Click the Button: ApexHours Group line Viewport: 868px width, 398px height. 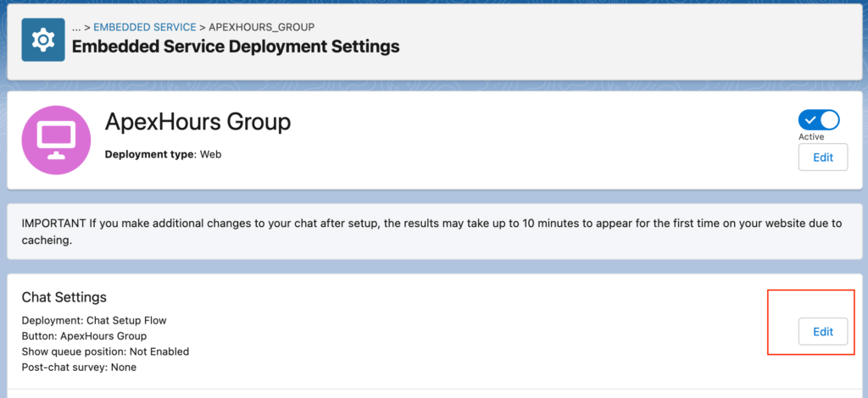pos(84,335)
